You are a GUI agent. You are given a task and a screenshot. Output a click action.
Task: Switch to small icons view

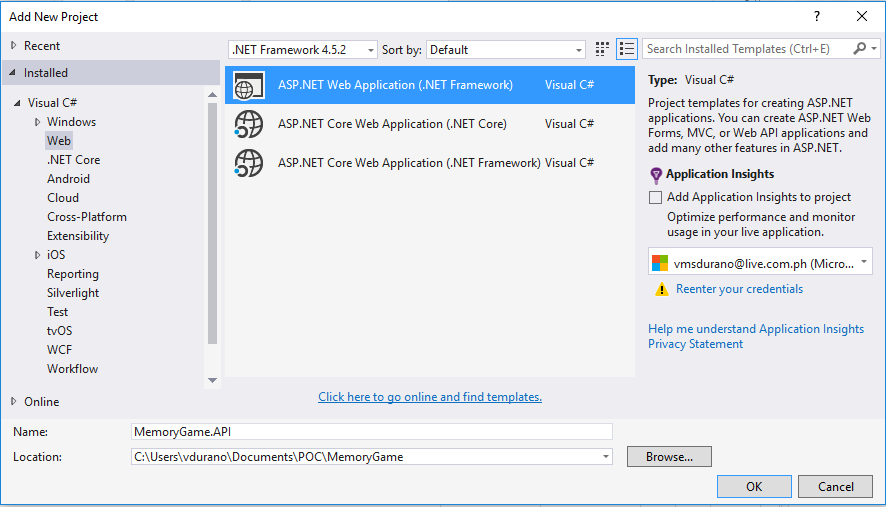(602, 49)
